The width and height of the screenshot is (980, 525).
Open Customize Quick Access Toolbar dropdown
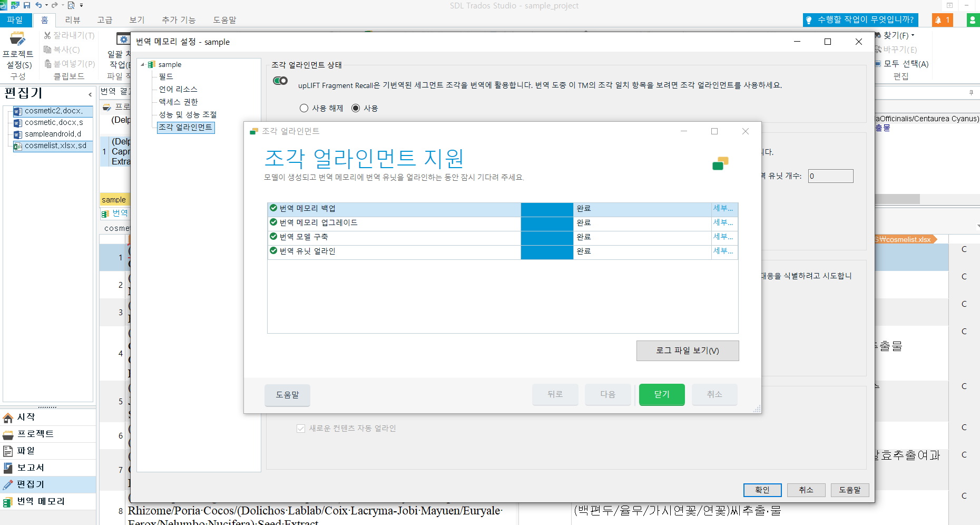[82, 5]
